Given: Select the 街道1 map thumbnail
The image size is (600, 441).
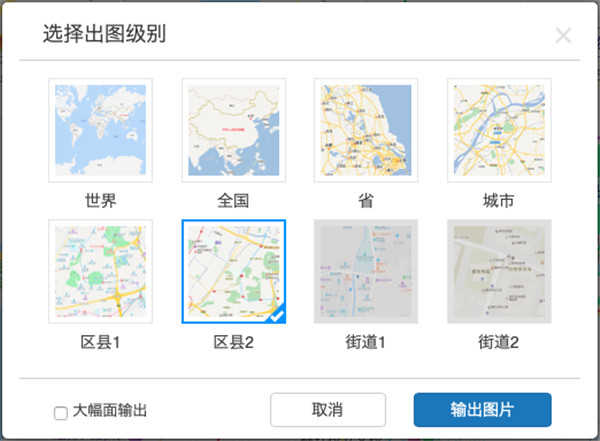Looking at the screenshot, I should 366,272.
